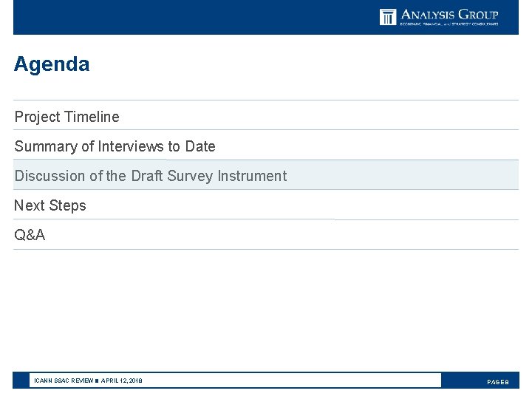Select the Agenda slide title
Screen dimensions: 532x399
[x=52, y=64]
